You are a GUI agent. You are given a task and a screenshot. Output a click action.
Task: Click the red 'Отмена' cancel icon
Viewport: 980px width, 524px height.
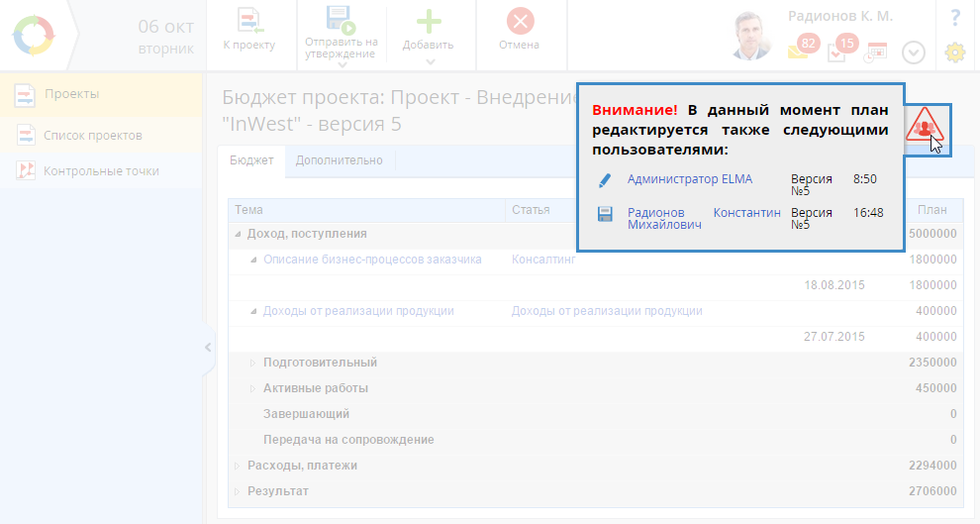(520, 22)
